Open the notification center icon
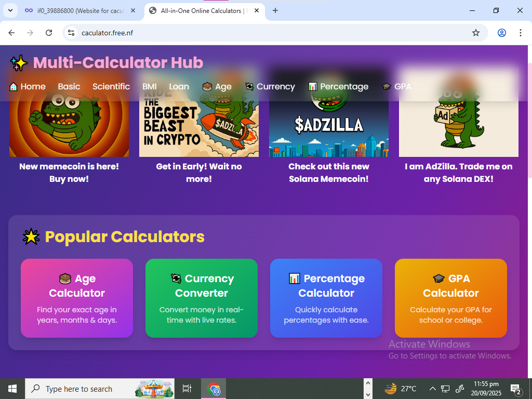532x399 pixels. point(516,389)
